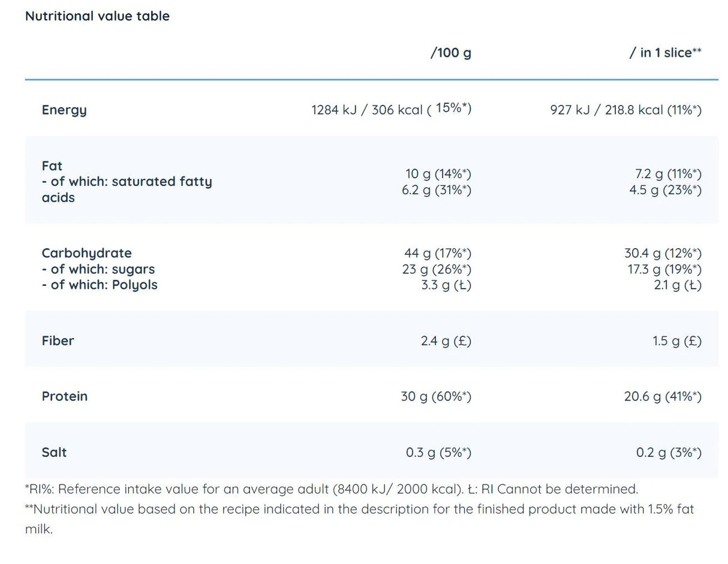Click the RI% reference intake footnote text

pos(331,489)
